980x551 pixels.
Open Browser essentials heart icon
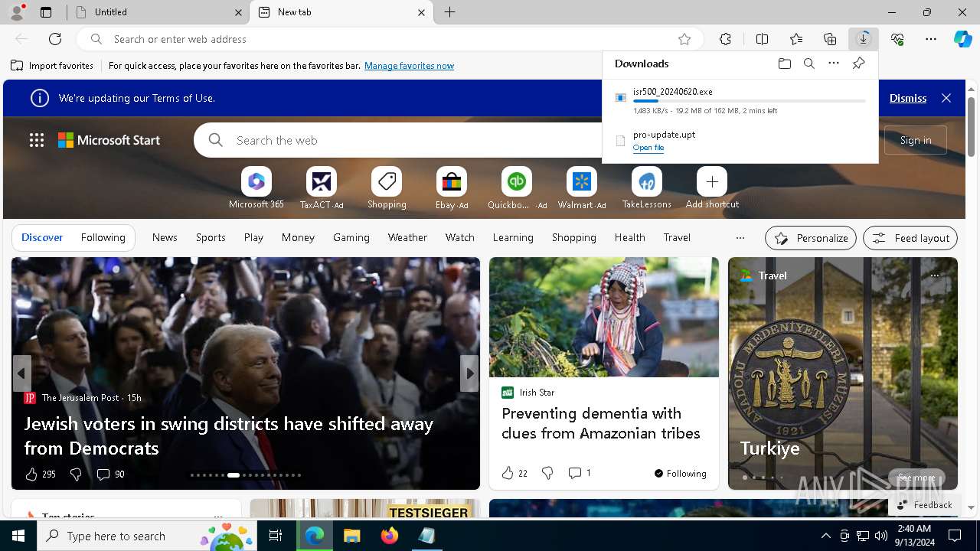(x=897, y=39)
